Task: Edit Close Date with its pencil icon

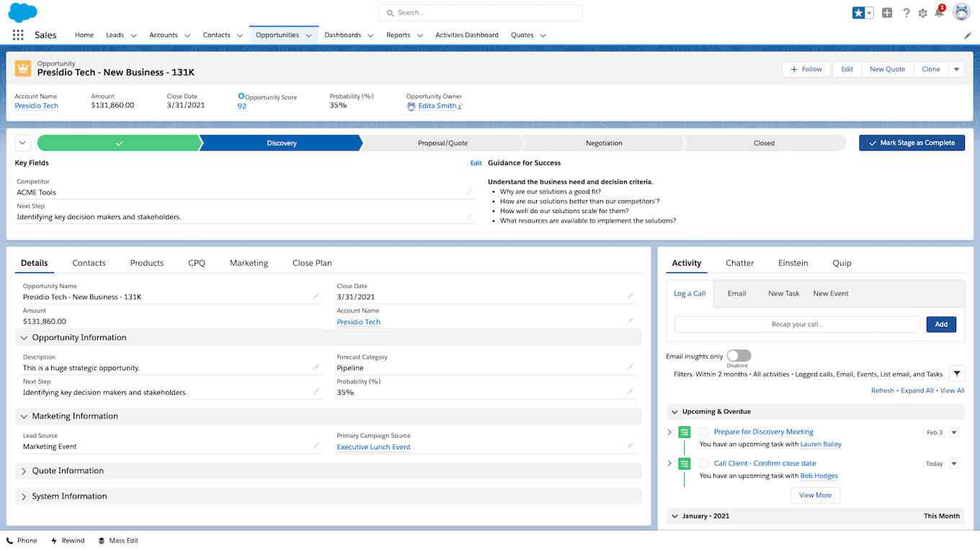Action: [x=631, y=296]
